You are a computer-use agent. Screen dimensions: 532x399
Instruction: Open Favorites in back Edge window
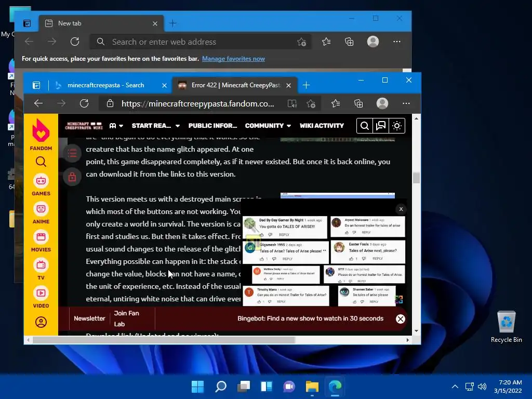[x=326, y=42]
